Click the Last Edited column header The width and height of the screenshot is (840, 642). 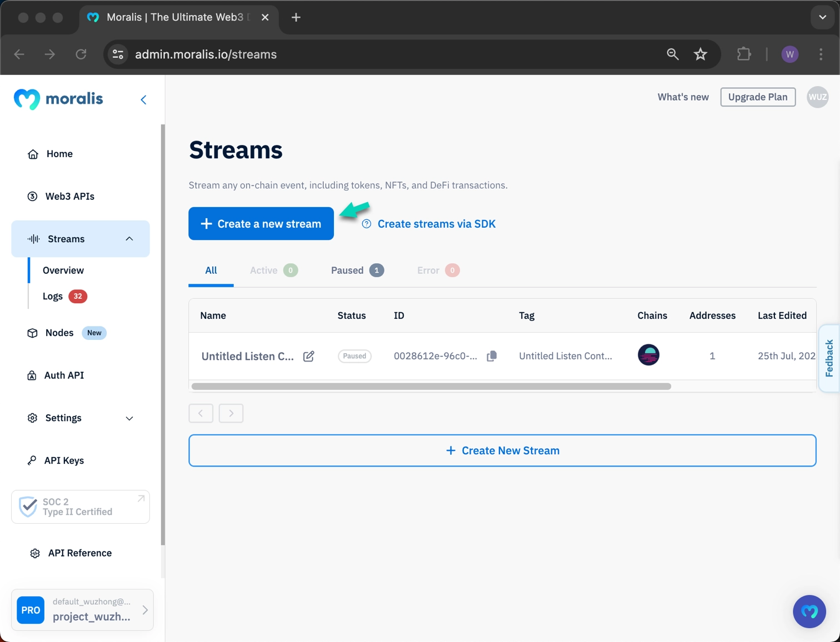(x=782, y=315)
